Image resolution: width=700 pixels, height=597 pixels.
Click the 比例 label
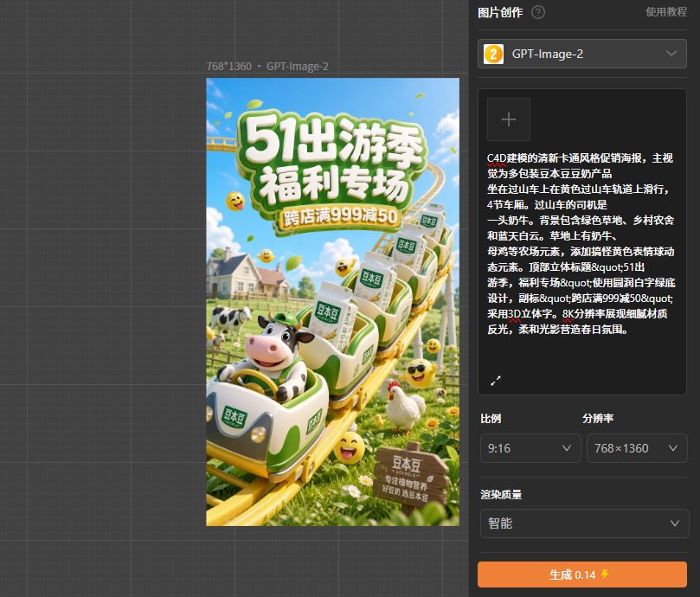(x=491, y=419)
